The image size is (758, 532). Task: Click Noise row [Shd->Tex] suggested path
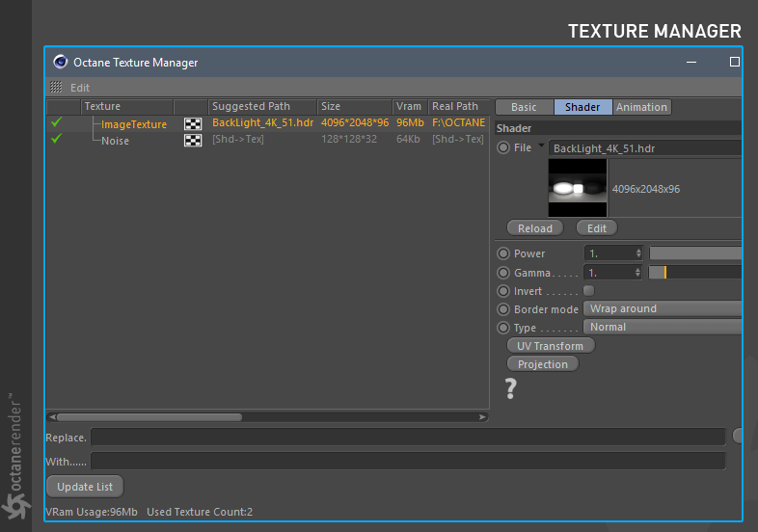tap(238, 139)
